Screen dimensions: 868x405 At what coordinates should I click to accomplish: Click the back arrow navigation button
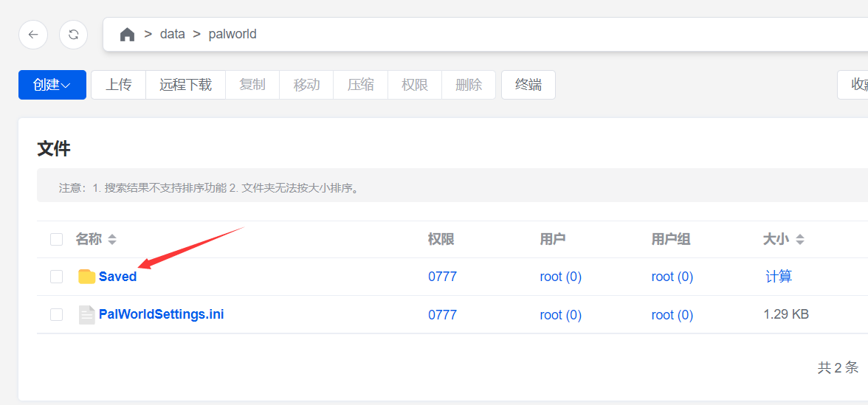click(x=33, y=35)
